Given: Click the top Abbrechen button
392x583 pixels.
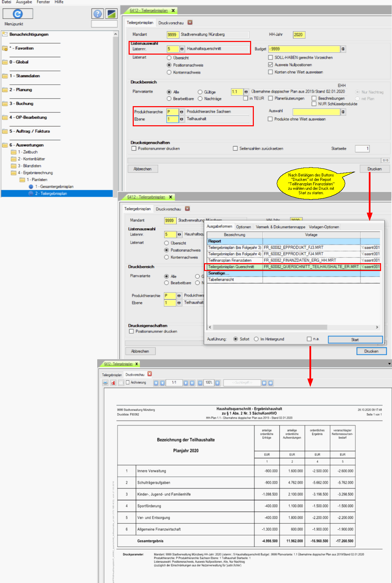Looking at the screenshot, I should tap(143, 169).
